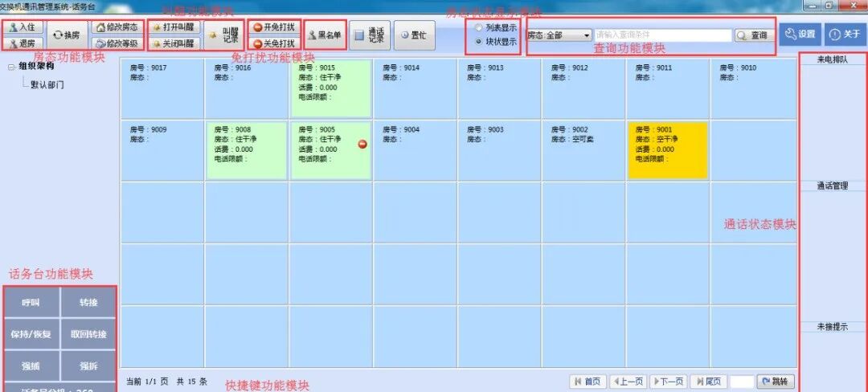Select the room 9012 card
Screen dimensions: 868x392
583,88
